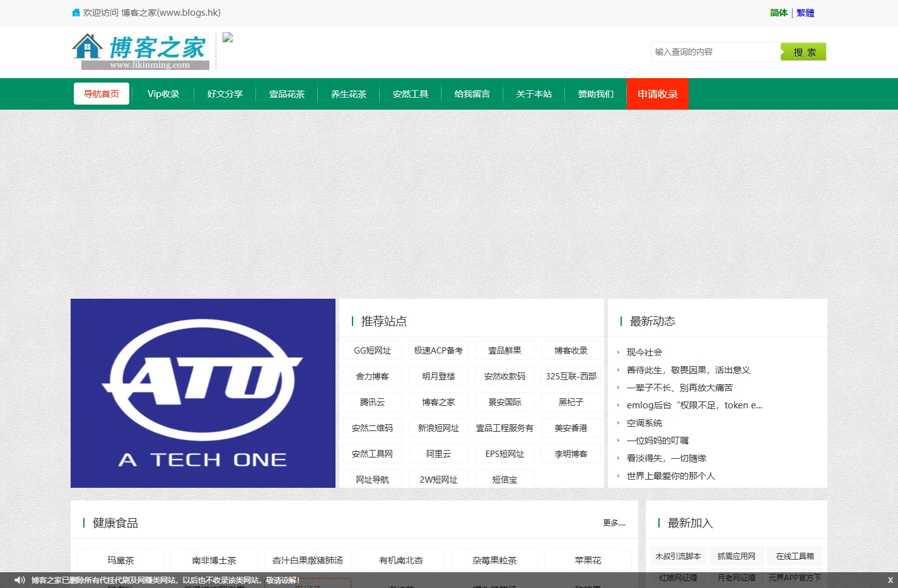Open the 短信宝 recommended site
The height and width of the screenshot is (588, 898).
point(504,480)
